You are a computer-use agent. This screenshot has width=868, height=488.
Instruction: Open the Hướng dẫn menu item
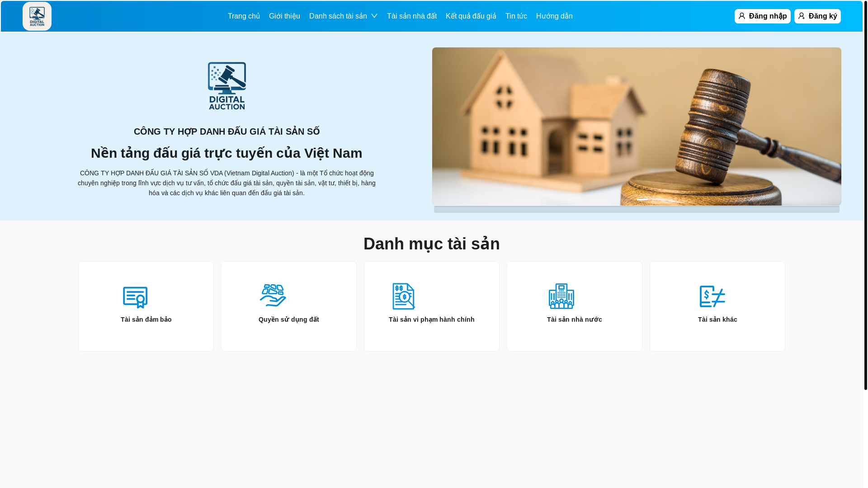tap(554, 16)
